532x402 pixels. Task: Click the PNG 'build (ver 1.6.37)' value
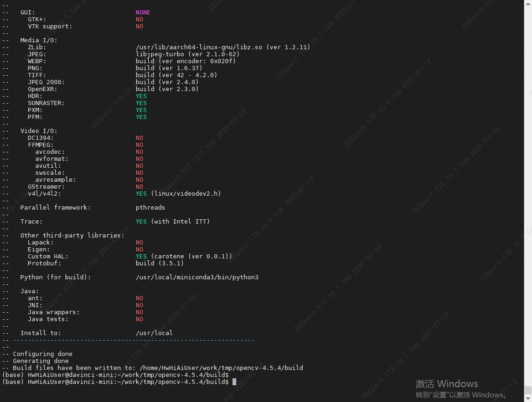(169, 68)
